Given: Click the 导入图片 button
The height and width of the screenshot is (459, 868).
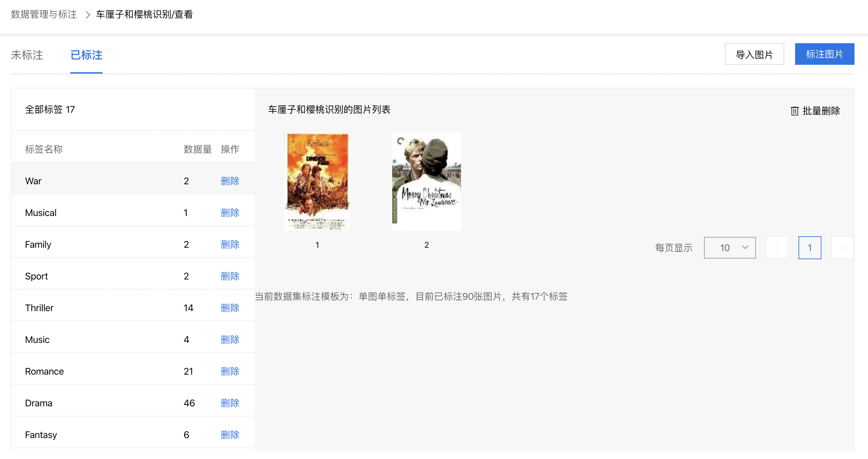Looking at the screenshot, I should (x=754, y=54).
